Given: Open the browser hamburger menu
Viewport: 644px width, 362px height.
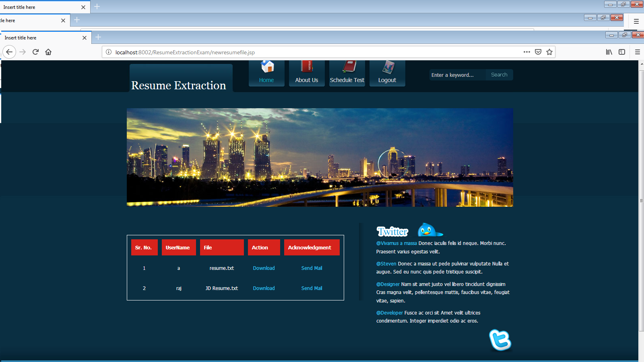Looking at the screenshot, I should [638, 52].
